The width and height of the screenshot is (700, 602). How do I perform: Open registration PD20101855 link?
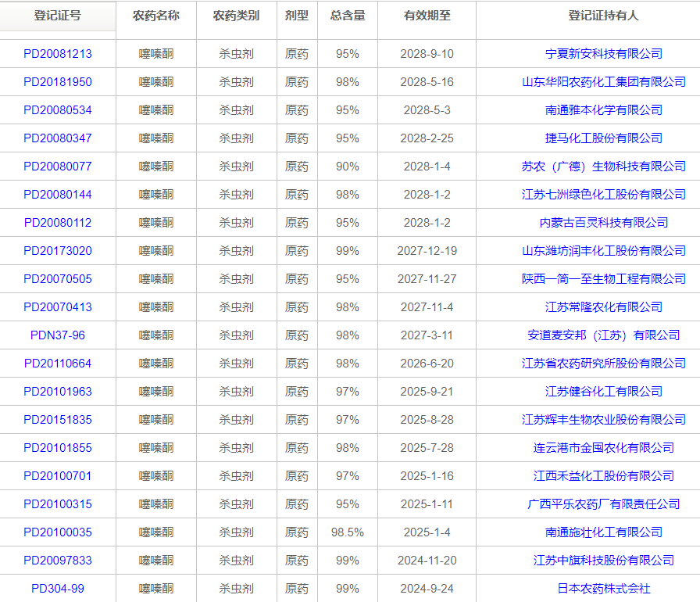[x=58, y=448]
